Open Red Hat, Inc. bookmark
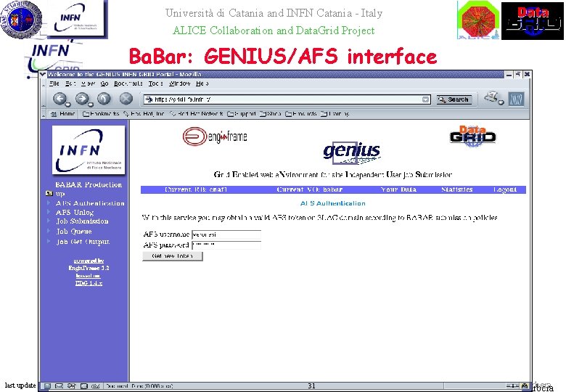The image size is (566, 392). pyautogui.click(x=144, y=114)
